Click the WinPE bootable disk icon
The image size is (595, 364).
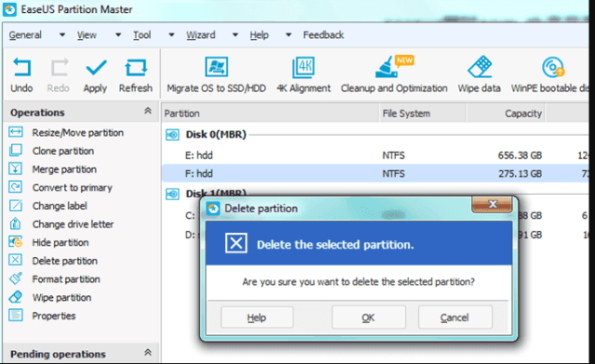pos(552,67)
